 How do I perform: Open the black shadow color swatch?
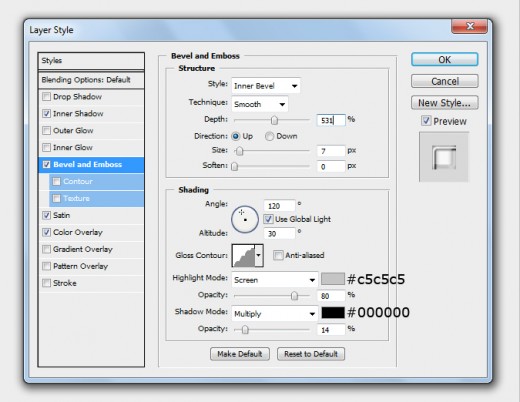333,313
